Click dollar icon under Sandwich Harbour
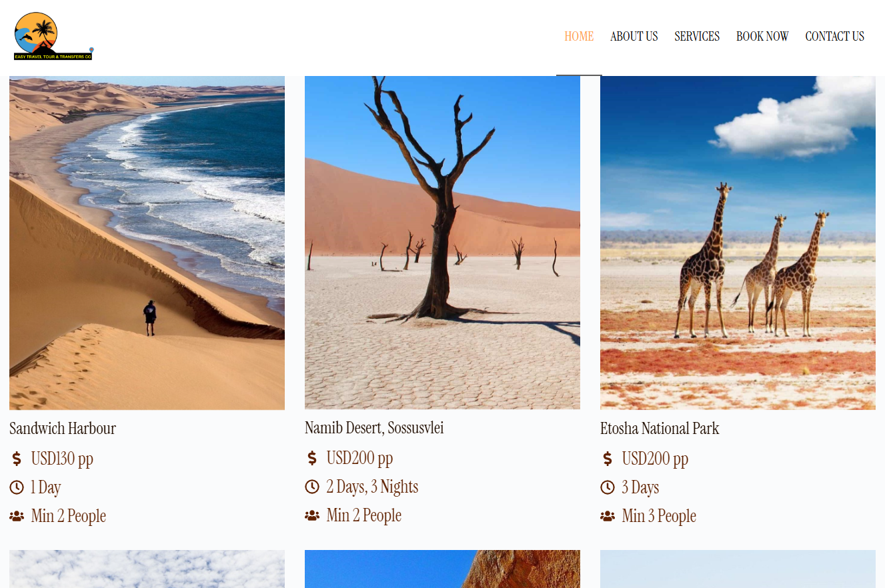 tap(17, 459)
